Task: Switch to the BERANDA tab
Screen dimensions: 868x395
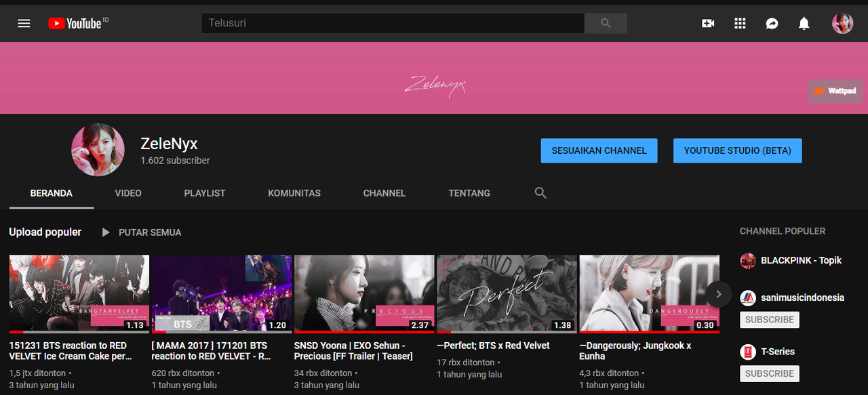Action: 52,193
